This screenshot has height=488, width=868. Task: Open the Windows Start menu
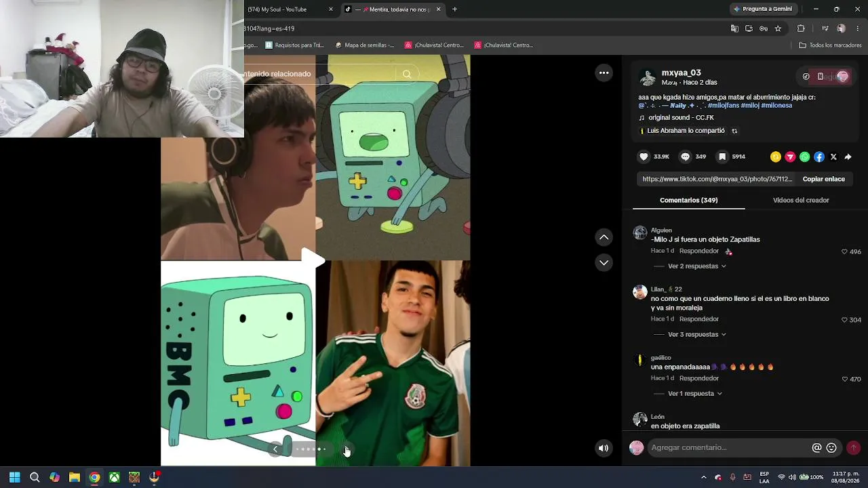tap(15, 477)
